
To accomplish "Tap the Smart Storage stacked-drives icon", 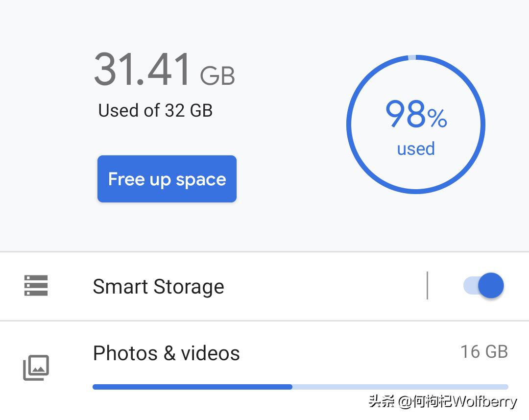I will (36, 286).
